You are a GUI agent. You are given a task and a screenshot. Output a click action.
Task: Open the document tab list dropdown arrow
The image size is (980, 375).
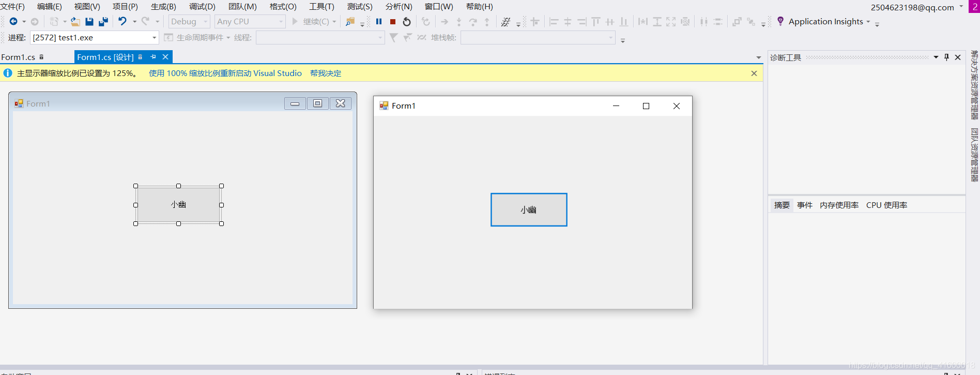coord(759,57)
